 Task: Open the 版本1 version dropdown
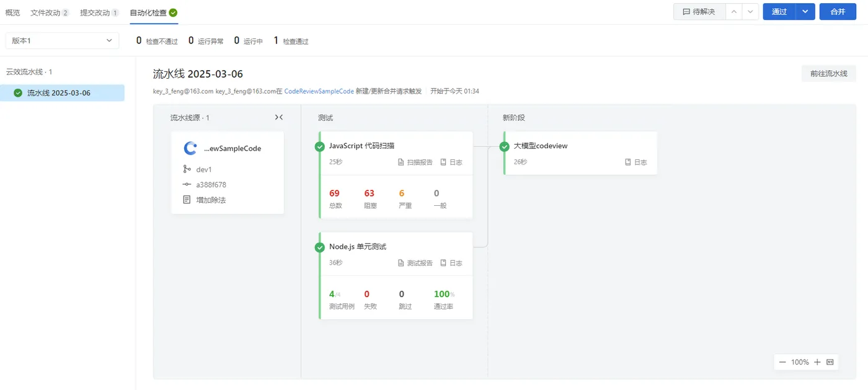point(62,40)
